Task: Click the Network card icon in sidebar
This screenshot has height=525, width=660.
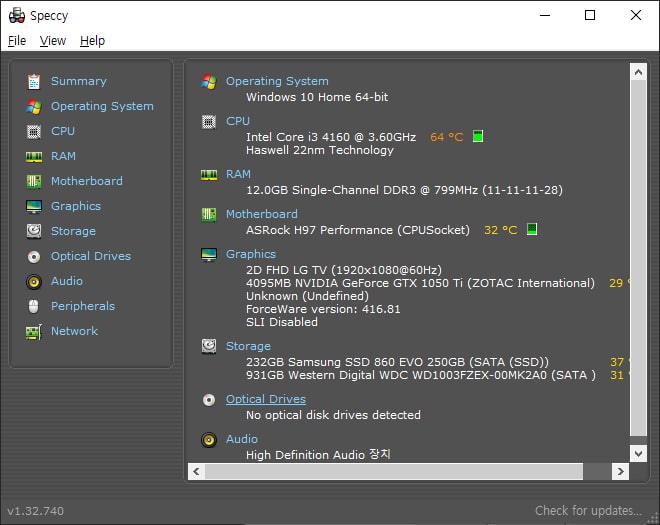Action: (x=34, y=332)
